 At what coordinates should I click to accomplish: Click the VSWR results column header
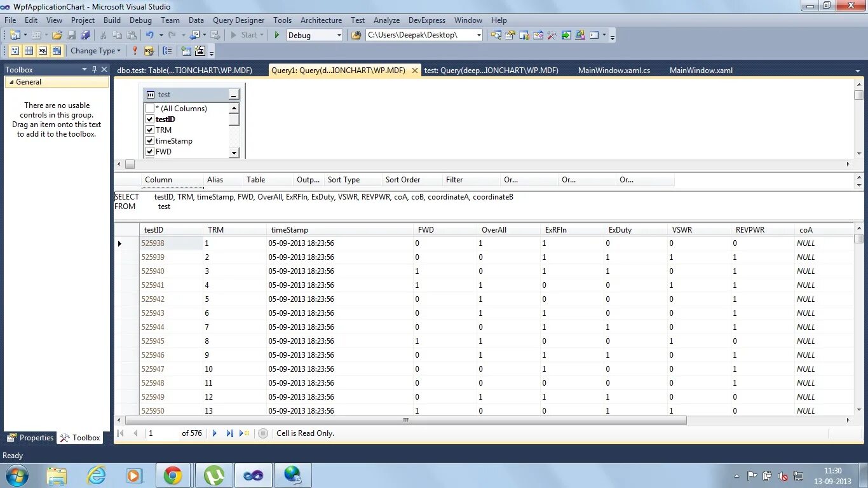(x=699, y=230)
